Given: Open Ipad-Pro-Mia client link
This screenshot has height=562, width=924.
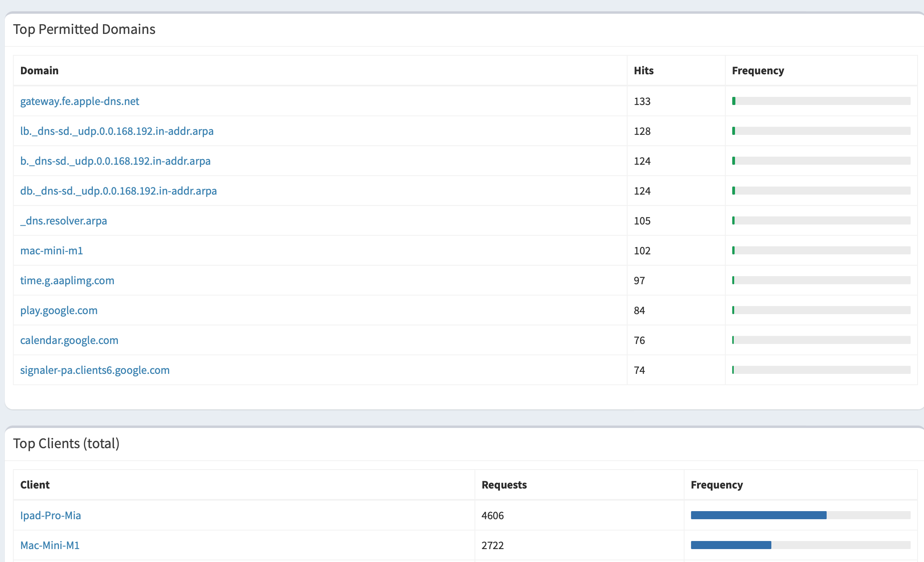Looking at the screenshot, I should 50,515.
